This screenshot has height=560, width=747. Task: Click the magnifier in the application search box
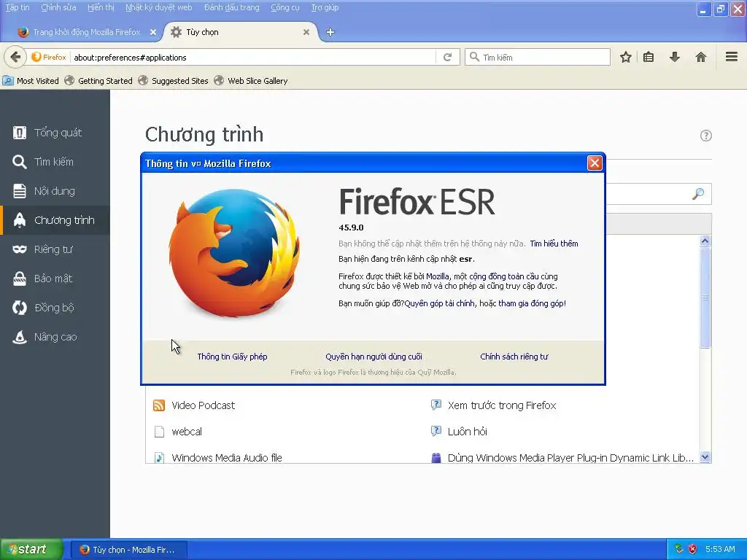coord(698,194)
